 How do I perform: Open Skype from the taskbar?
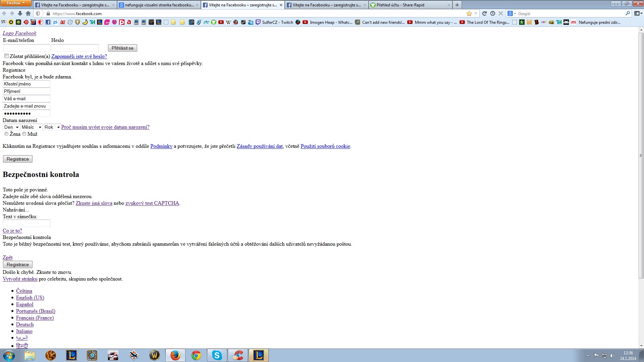tap(217, 355)
